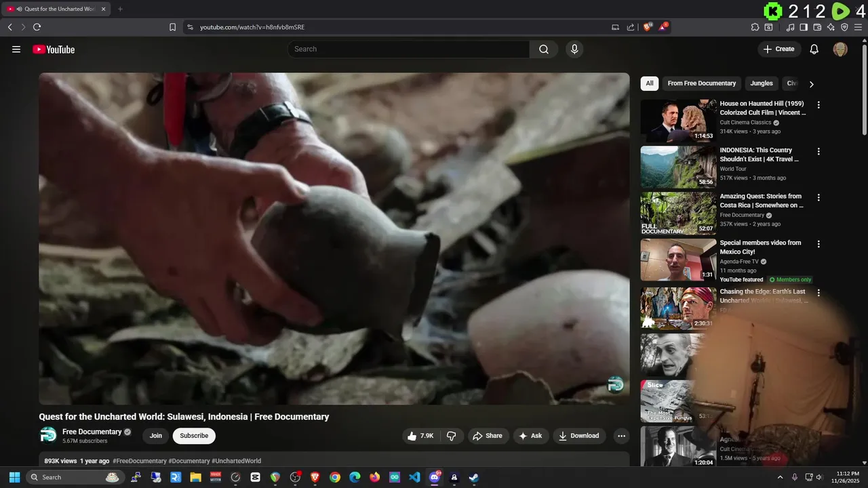Open Brave VPN shield icon

844,27
